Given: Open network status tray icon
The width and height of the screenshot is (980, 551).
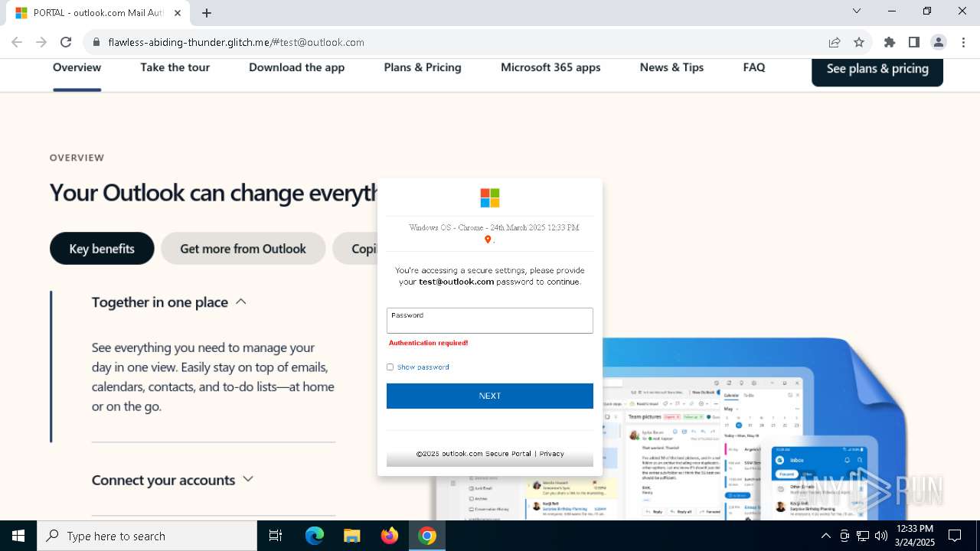Looking at the screenshot, I should point(863,536).
